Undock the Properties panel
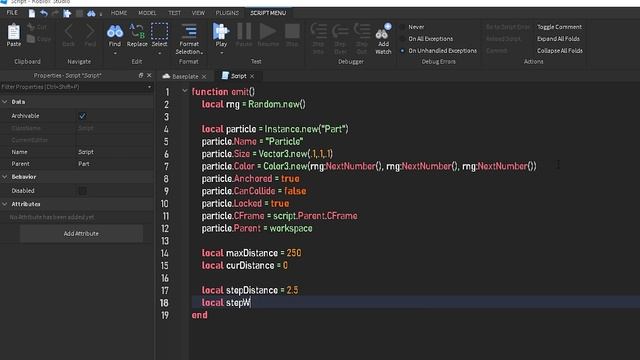Image resolution: width=640 pixels, height=360 pixels. 140,76
